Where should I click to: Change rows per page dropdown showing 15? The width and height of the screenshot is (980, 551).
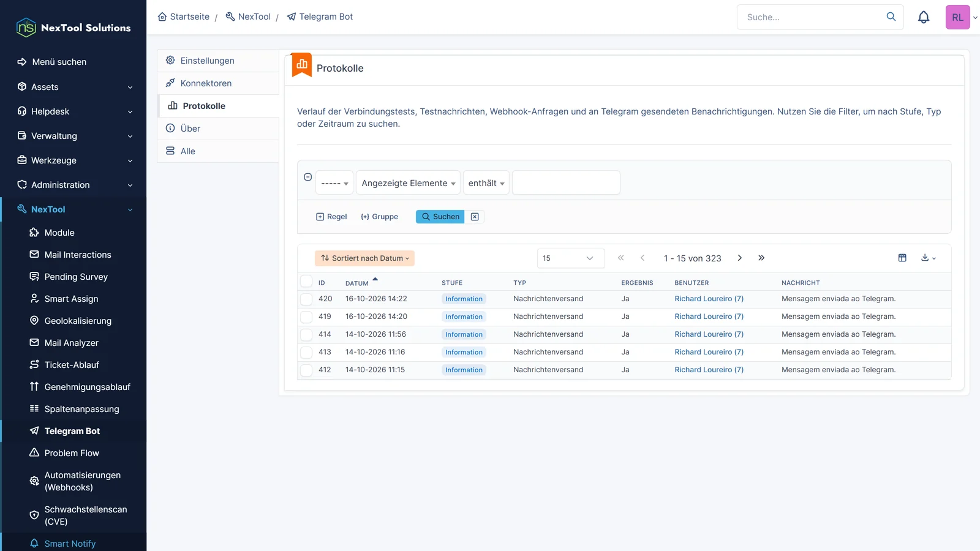click(x=571, y=258)
